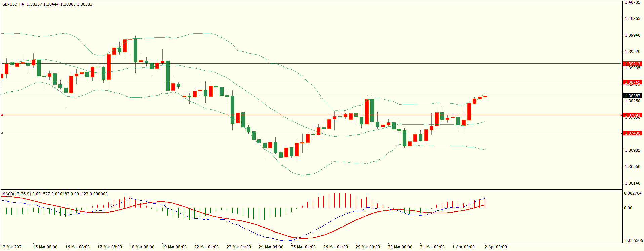Viewport: 644px width, 251px height.
Task: Click the black 1.38383 current price tag
Action: [633, 96]
